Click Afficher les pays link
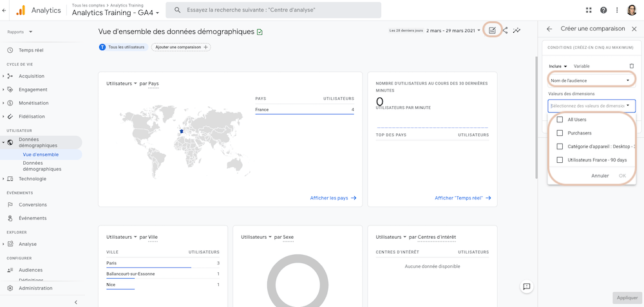Screen dimensions: 644x307 (333, 198)
